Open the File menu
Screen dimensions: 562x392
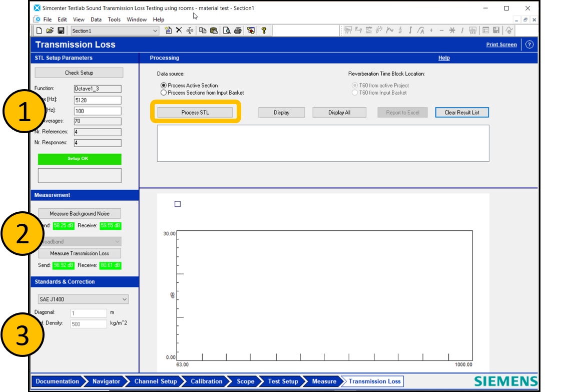point(48,20)
